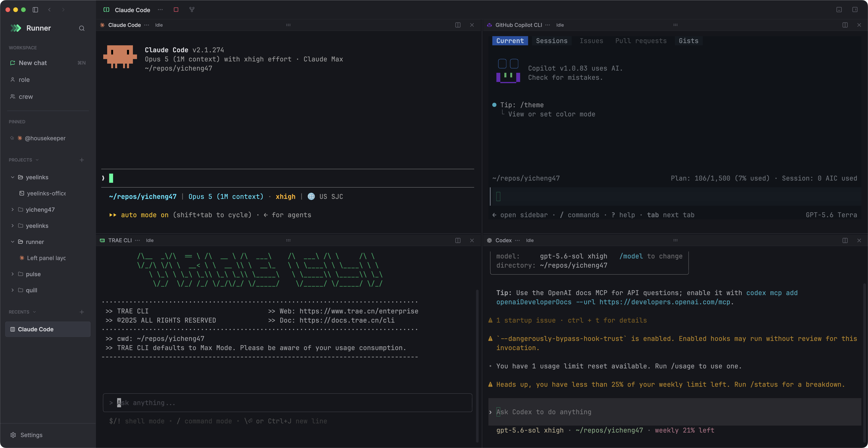Expand the quill project
The width and height of the screenshot is (868, 448).
pos(13,291)
